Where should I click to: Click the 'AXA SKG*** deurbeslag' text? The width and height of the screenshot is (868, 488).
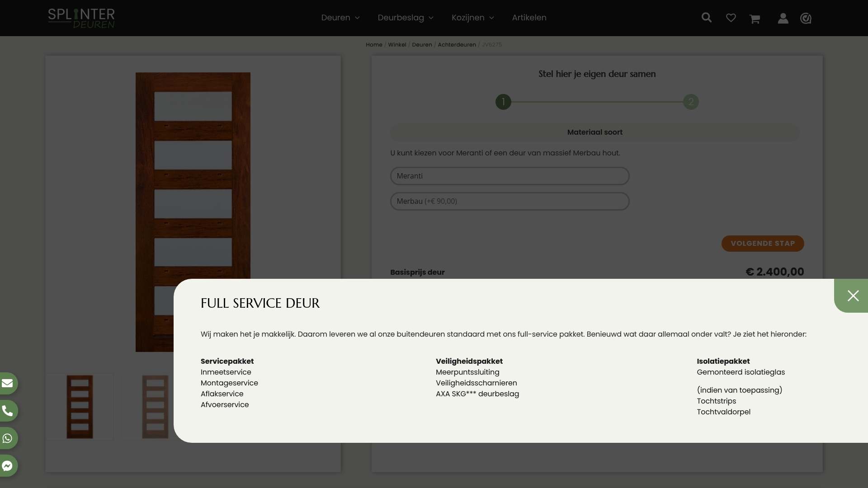click(477, 394)
